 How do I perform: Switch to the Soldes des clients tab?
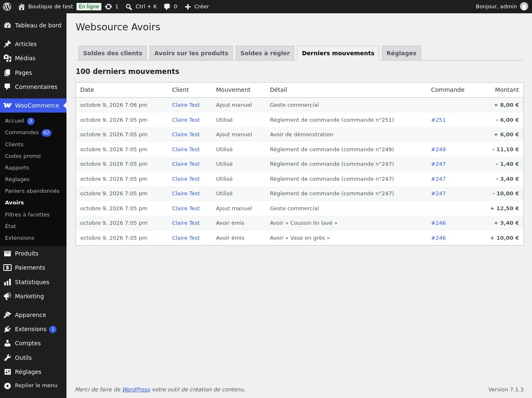113,53
